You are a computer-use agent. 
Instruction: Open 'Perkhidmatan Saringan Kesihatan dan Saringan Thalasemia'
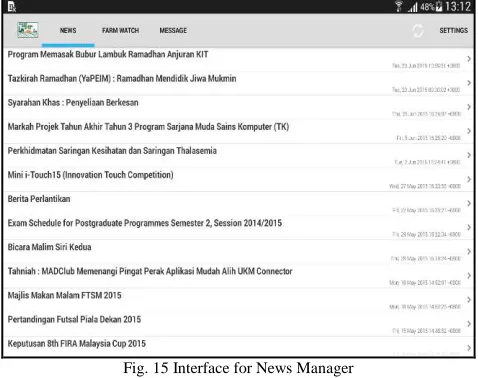(x=112, y=151)
